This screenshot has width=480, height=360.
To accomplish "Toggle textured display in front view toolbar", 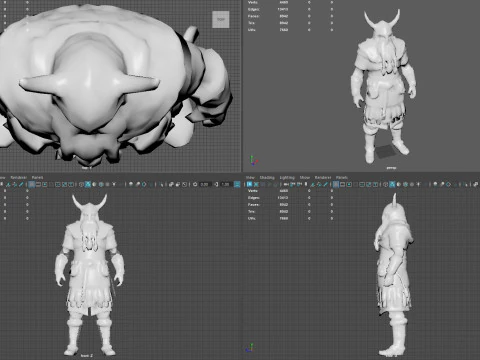I will click(107, 184).
